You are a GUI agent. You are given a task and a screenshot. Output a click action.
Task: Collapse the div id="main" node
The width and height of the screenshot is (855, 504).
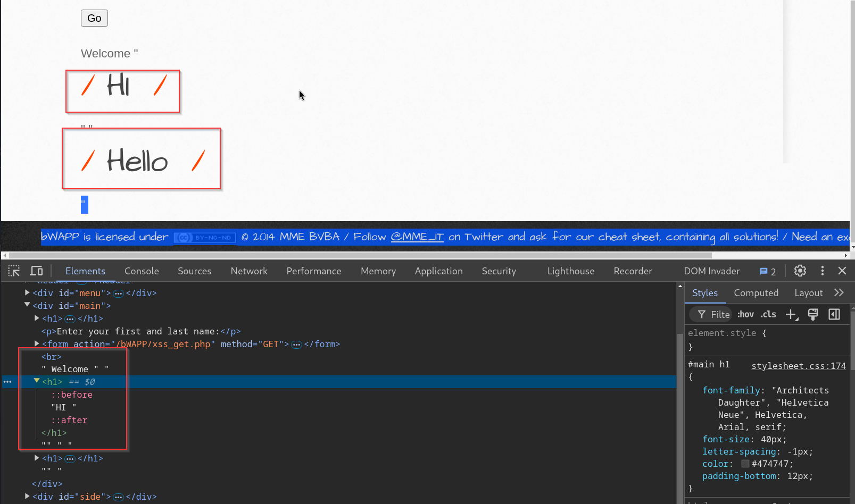pyautogui.click(x=27, y=305)
